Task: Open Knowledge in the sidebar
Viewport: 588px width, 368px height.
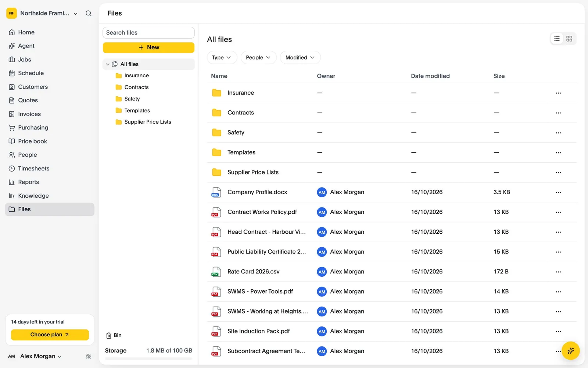Action: [x=50, y=196]
